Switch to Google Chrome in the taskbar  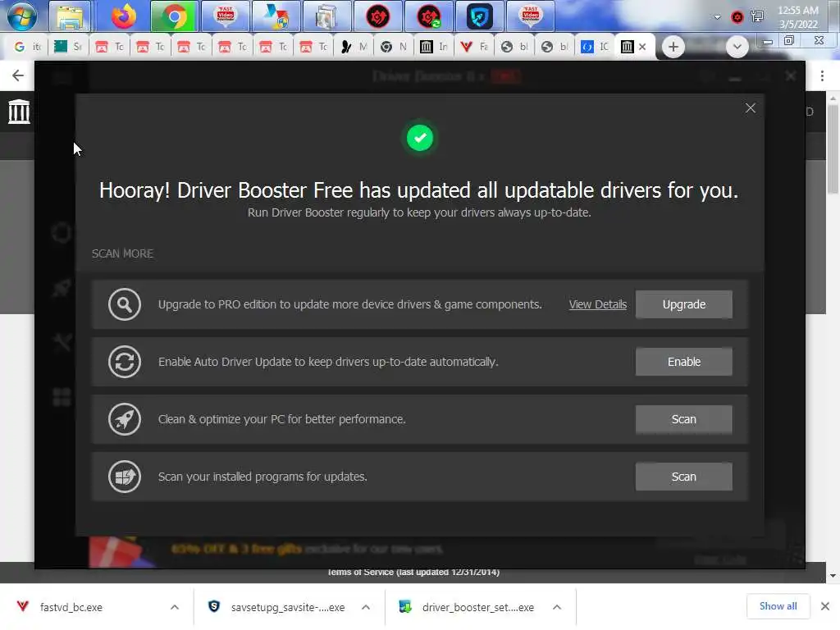tap(175, 16)
